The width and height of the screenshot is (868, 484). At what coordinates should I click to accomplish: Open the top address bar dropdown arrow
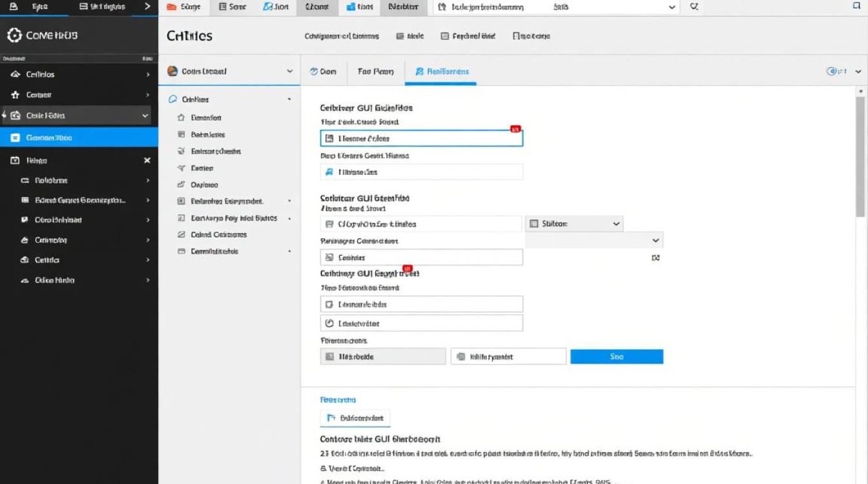(672, 6)
